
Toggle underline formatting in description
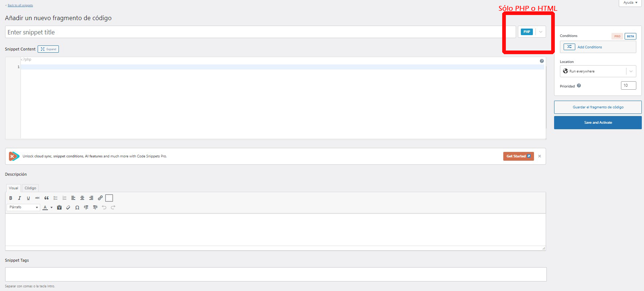(28, 198)
